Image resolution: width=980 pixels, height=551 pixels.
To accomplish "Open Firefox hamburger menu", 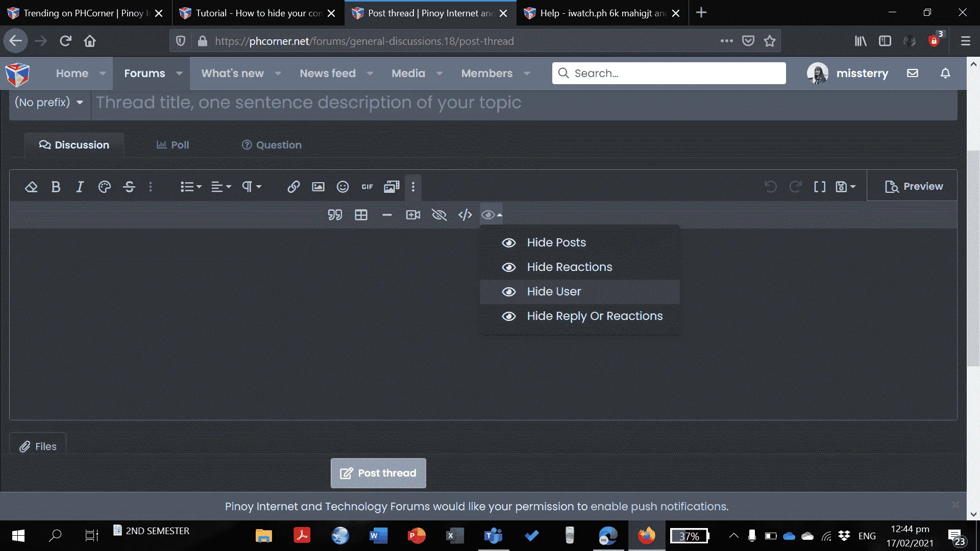I will [x=965, y=41].
